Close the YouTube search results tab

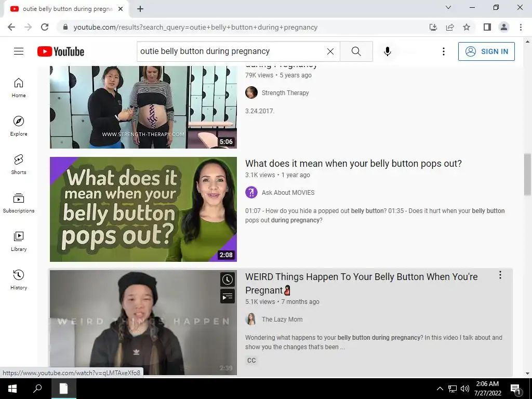pos(121,9)
